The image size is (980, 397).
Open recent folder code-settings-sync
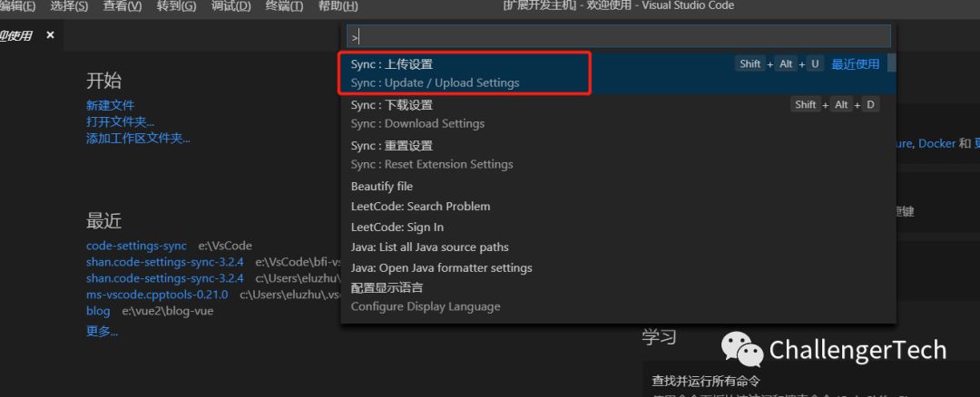(136, 246)
